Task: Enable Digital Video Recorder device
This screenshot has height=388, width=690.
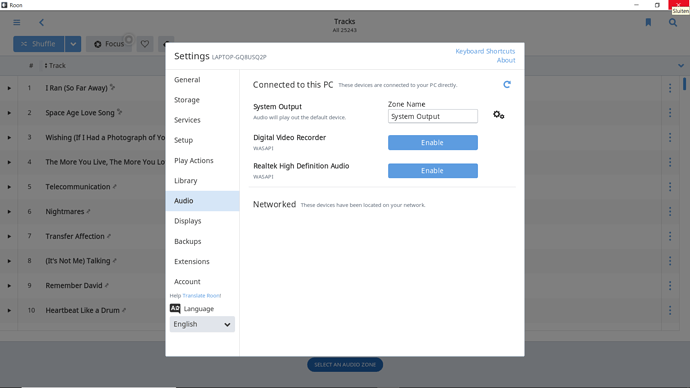Action: (433, 143)
